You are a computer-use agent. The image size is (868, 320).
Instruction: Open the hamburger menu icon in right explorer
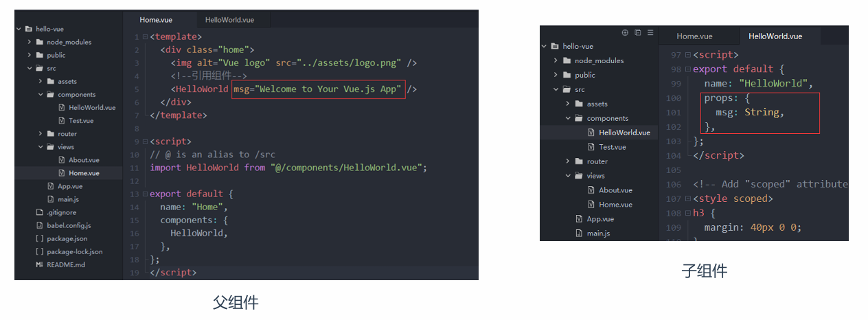click(x=650, y=32)
